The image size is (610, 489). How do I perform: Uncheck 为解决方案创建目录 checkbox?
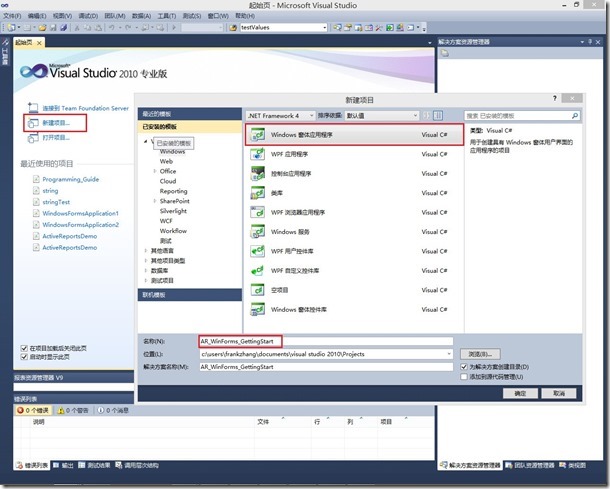point(464,367)
